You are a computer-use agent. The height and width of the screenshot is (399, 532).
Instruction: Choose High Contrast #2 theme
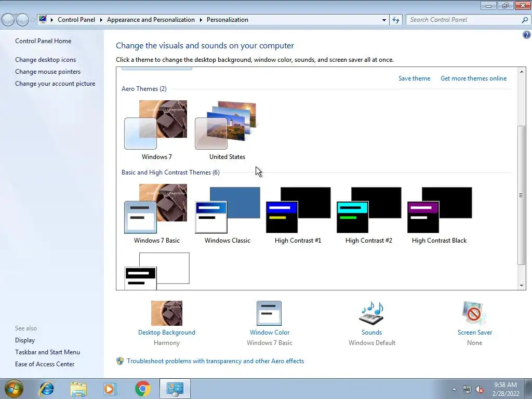(368, 214)
